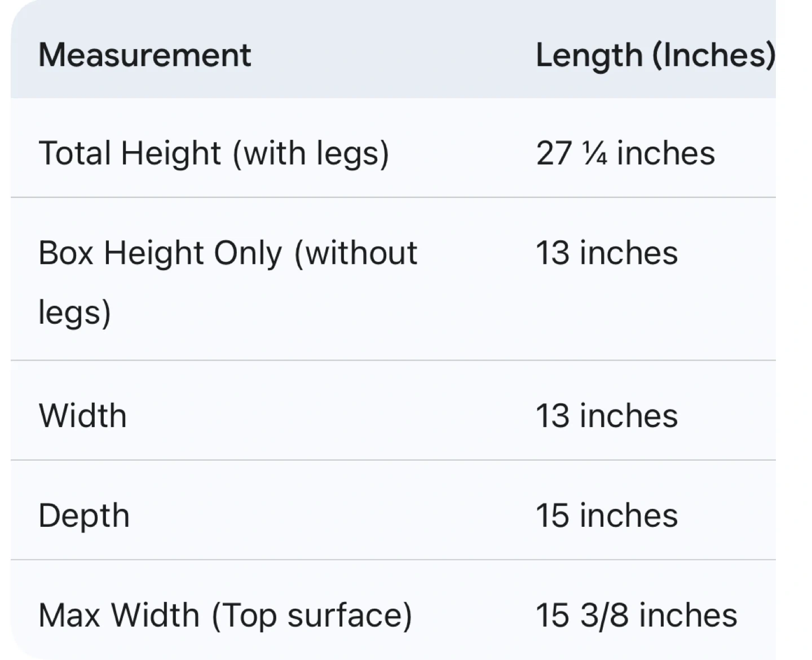Select the Length (Inches) column header

tap(654, 55)
